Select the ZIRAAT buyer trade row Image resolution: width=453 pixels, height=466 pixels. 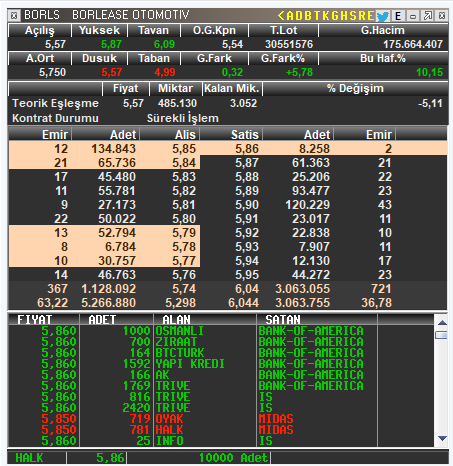pyautogui.click(x=221, y=342)
